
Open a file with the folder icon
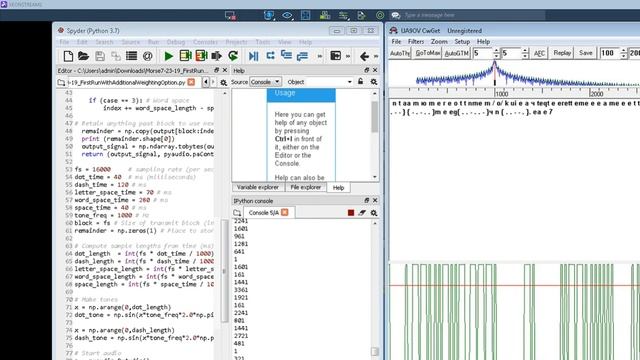click(x=83, y=56)
